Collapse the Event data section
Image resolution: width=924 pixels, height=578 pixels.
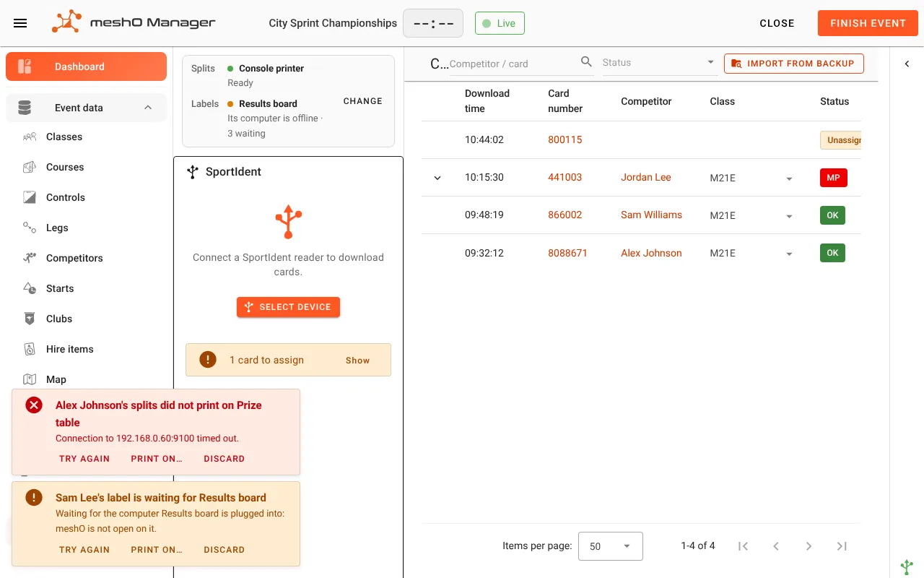point(148,108)
